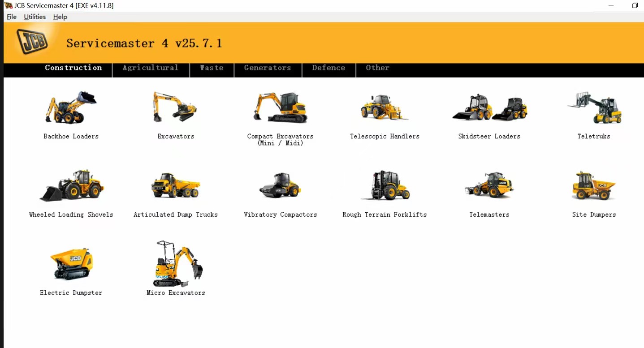The width and height of the screenshot is (644, 348).
Task: Select the Skidsteer Loaders icon
Action: 489,107
